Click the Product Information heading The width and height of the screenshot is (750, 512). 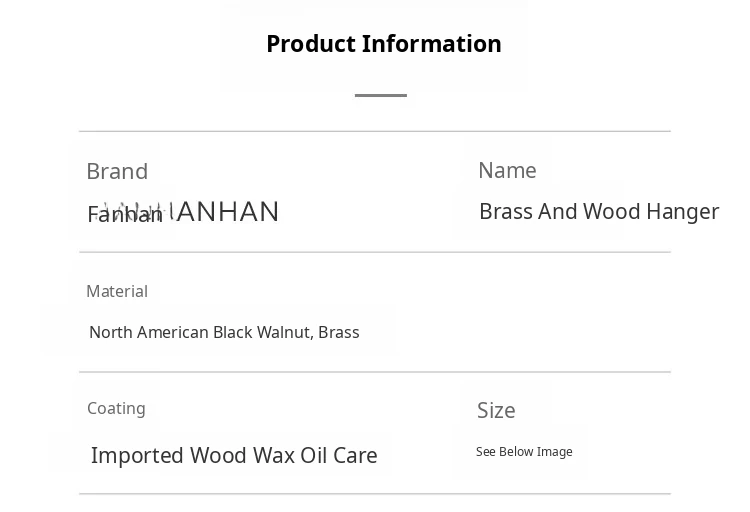click(383, 44)
